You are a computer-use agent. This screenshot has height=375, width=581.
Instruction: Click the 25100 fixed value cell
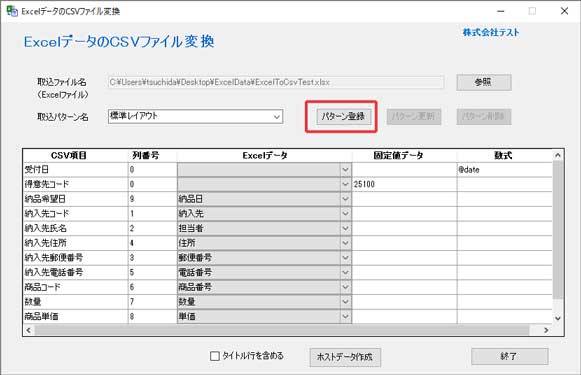[x=404, y=184]
